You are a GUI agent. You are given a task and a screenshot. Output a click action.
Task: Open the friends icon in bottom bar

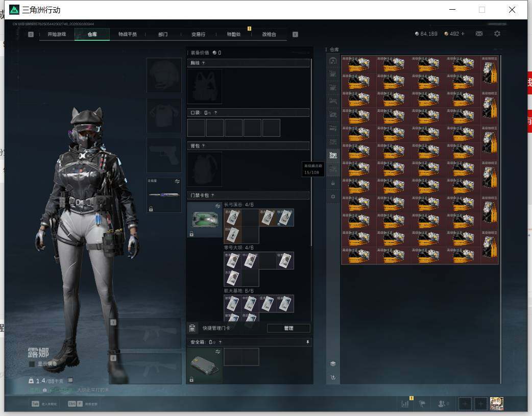coord(442,403)
